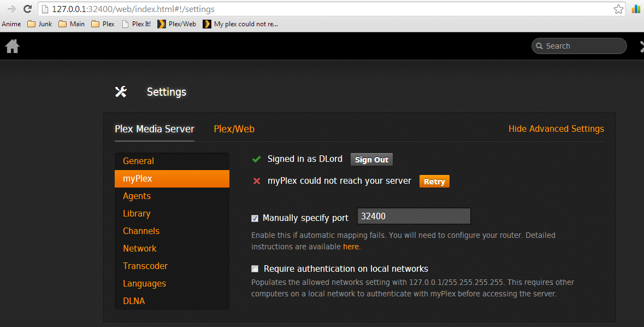Open the Main bookmarks folder
Screen dimensions: 644x327
(72, 24)
